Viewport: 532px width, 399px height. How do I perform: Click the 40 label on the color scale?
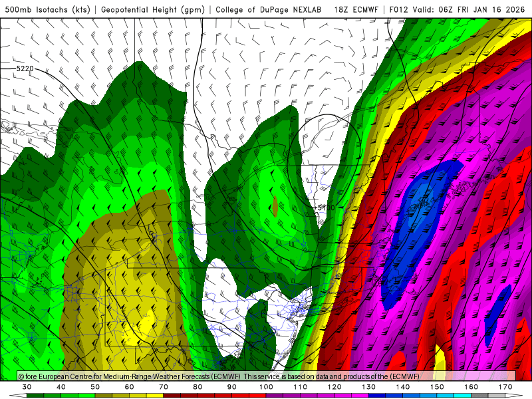[61, 387]
